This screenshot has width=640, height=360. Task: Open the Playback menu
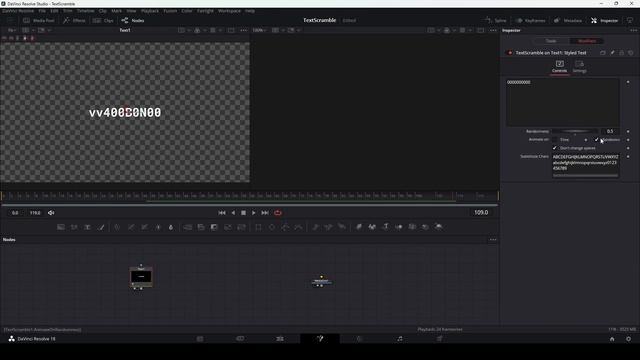point(150,11)
